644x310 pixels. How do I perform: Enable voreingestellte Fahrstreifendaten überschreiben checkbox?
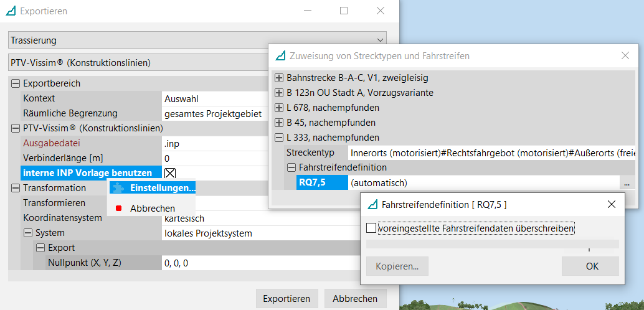(371, 228)
